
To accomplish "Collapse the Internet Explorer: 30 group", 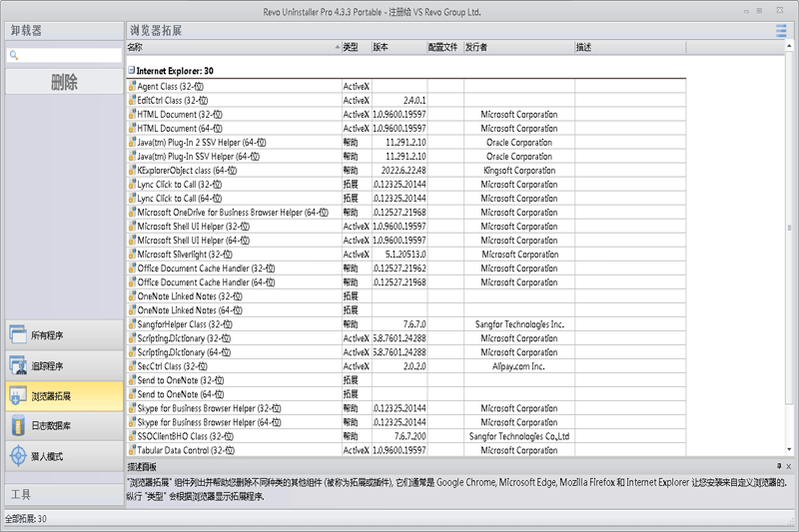I will point(131,70).
